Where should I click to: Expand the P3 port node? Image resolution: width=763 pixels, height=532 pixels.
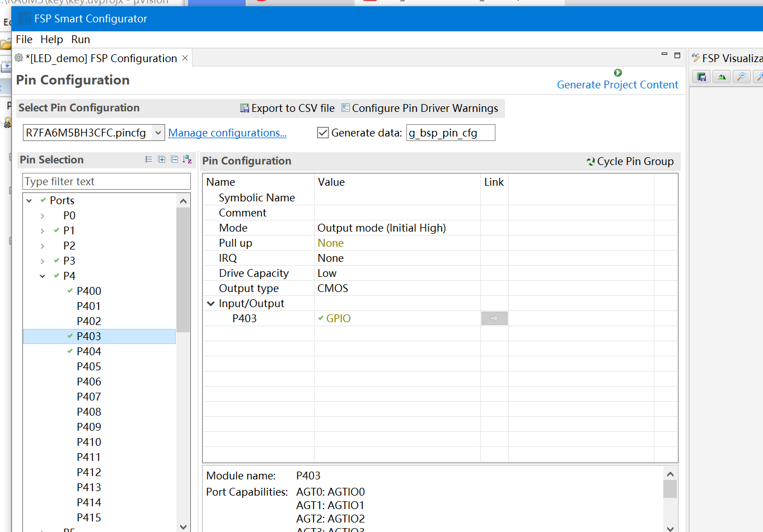click(x=43, y=261)
